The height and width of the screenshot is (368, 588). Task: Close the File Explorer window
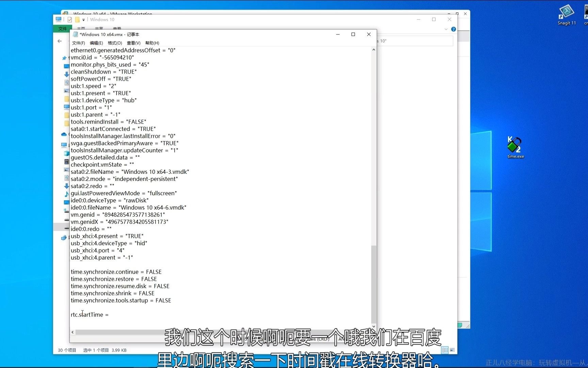click(x=450, y=19)
